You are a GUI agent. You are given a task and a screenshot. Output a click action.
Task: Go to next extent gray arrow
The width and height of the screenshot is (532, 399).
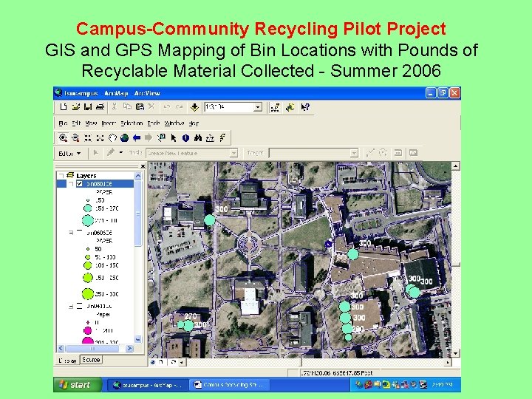[x=149, y=137]
